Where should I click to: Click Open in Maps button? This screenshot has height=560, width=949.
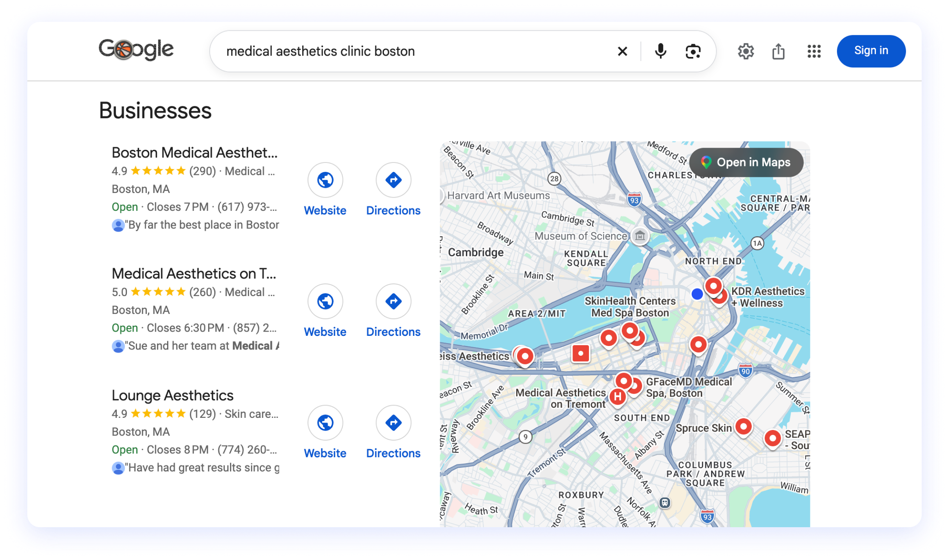[746, 162]
